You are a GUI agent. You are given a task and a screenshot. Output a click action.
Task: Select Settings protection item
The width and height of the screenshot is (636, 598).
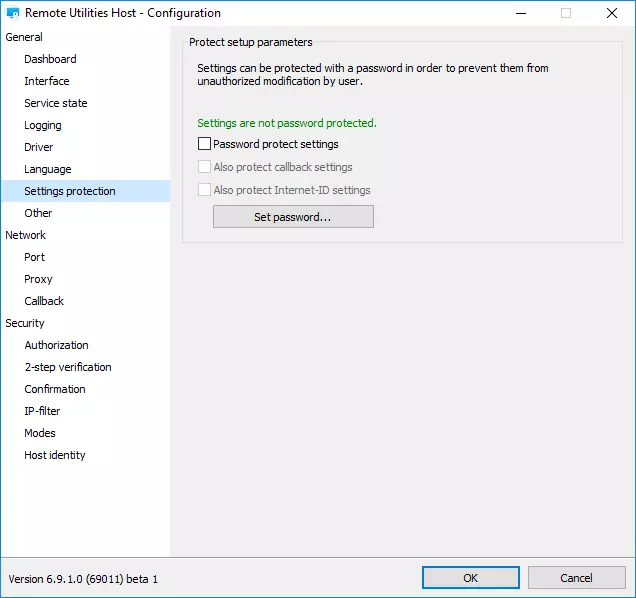(x=86, y=191)
